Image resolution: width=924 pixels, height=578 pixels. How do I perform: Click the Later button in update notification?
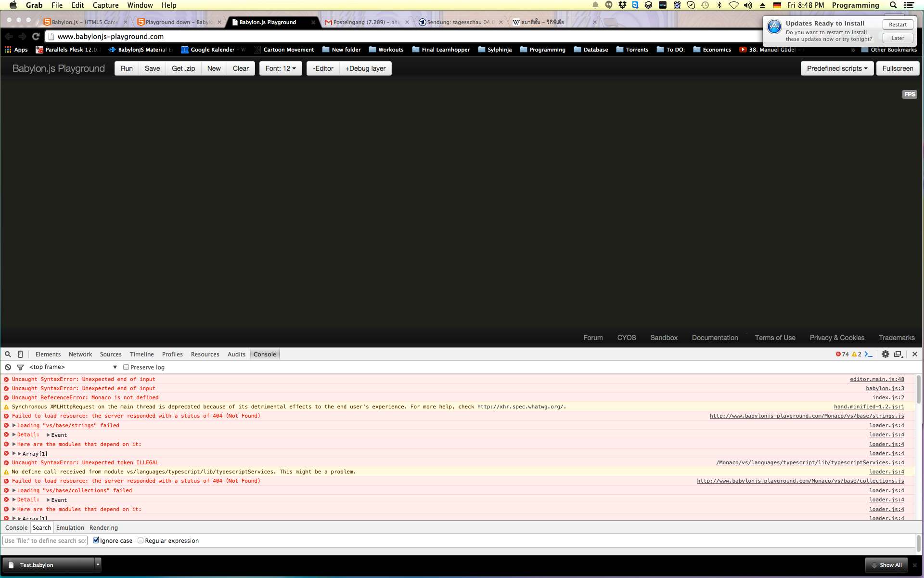click(x=898, y=38)
